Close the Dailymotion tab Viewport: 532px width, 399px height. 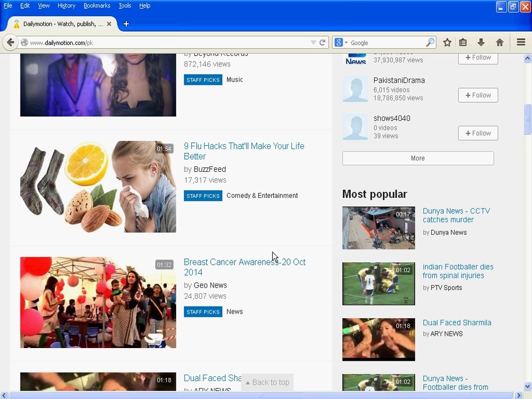(109, 24)
